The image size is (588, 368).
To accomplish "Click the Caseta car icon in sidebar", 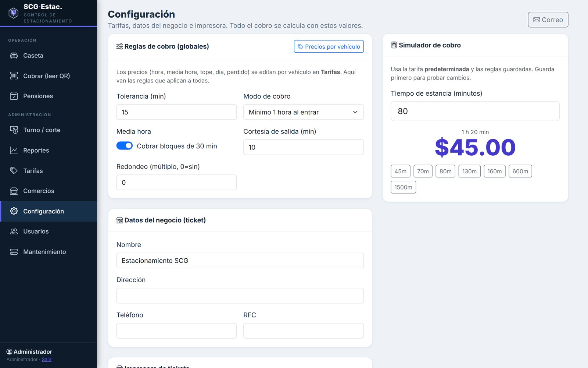I will [x=14, y=56].
